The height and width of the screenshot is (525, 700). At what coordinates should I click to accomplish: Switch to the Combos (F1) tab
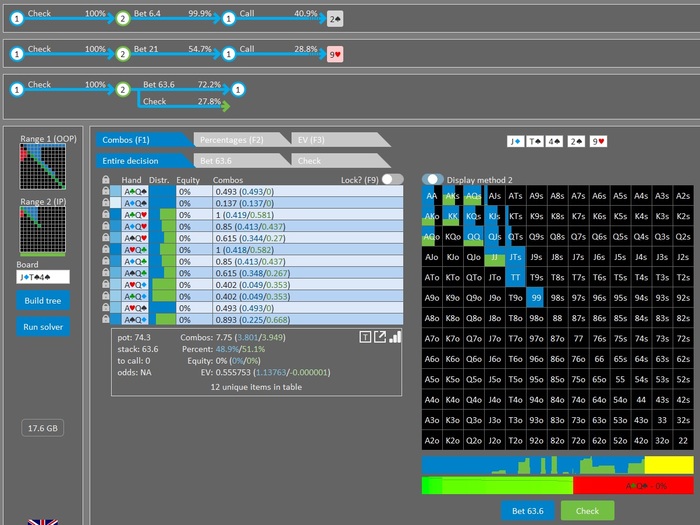143,140
